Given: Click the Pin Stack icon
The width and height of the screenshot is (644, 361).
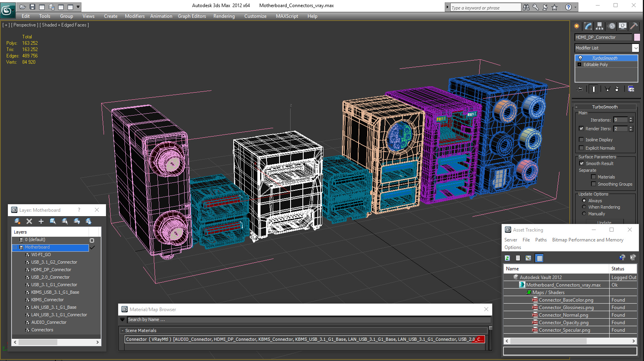Looking at the screenshot, I should pos(580,89).
